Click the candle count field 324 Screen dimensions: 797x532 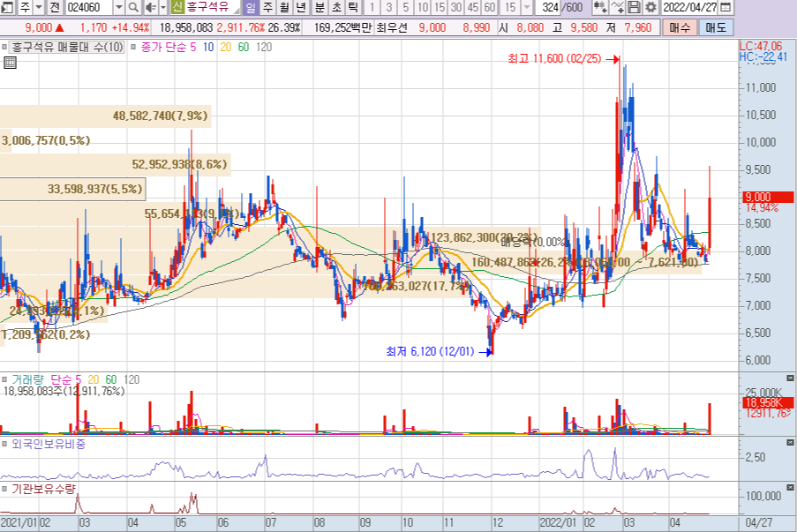[x=550, y=7]
